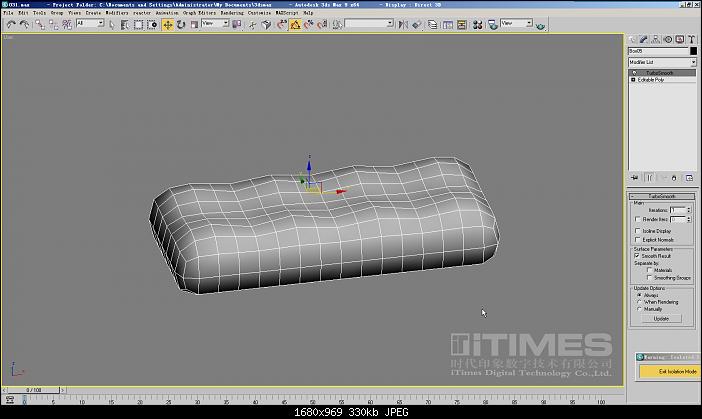Enable the Isoline Display checkbox
702x419 pixels.
click(637, 231)
